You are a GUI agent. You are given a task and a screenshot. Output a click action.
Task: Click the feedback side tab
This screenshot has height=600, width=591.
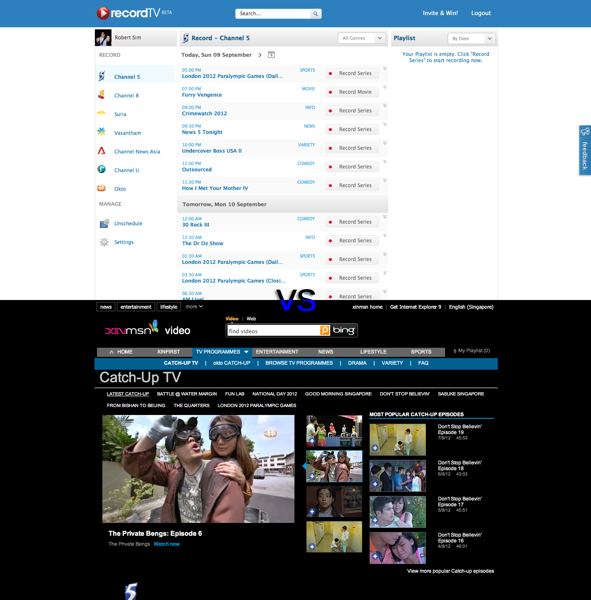[x=585, y=150]
